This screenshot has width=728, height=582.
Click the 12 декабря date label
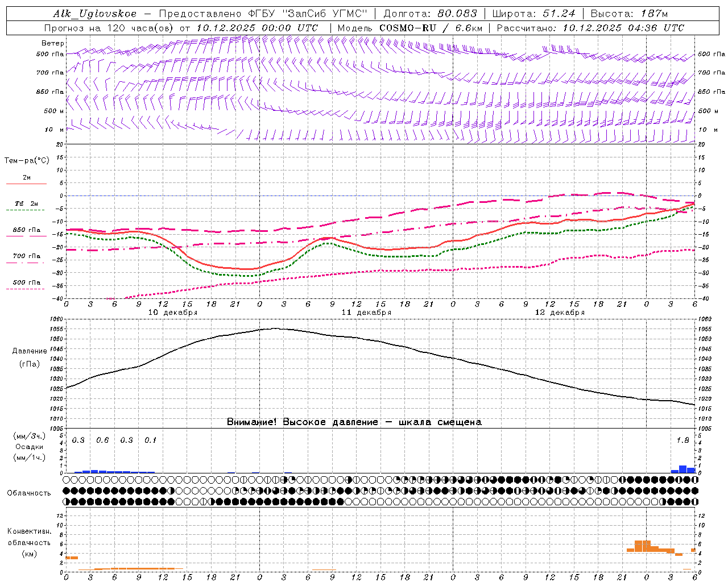560,313
